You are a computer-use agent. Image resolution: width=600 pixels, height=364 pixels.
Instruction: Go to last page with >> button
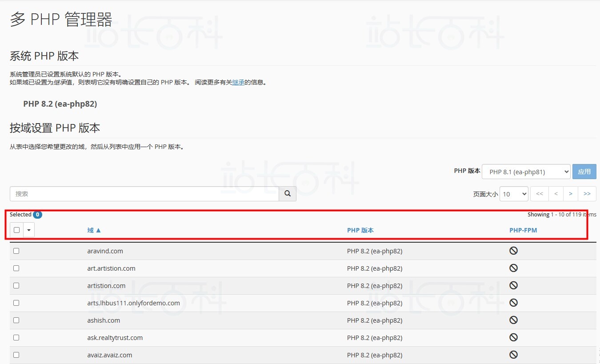pyautogui.click(x=587, y=194)
